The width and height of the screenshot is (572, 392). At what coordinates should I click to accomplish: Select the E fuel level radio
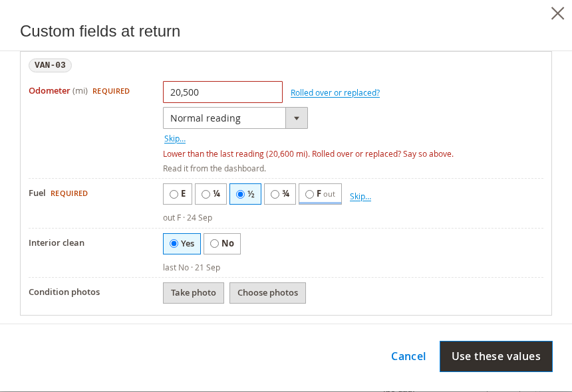click(178, 194)
